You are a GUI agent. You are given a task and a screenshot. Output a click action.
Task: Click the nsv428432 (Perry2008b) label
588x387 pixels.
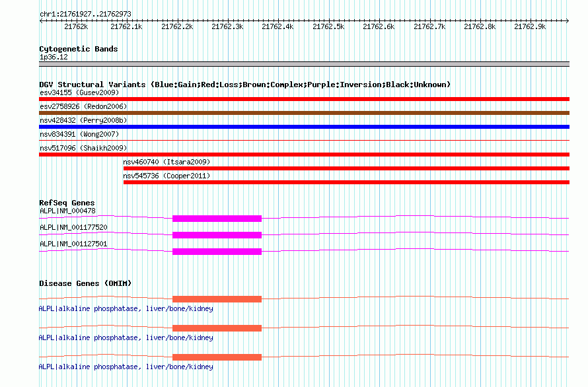point(83,120)
